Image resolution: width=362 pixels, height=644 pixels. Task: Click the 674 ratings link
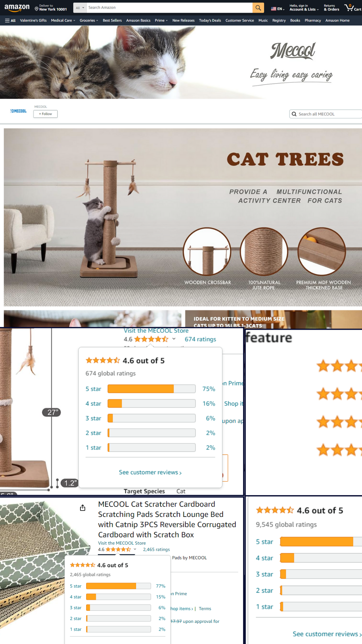click(200, 339)
